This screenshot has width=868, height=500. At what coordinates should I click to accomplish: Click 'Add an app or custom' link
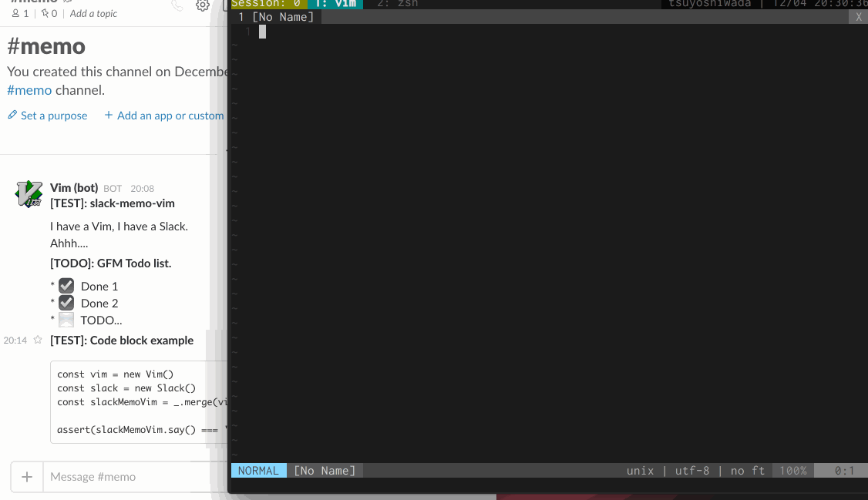pyautogui.click(x=164, y=116)
